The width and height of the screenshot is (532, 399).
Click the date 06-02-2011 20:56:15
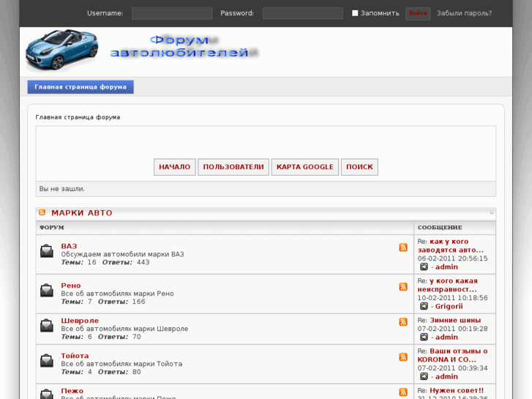[453, 258]
